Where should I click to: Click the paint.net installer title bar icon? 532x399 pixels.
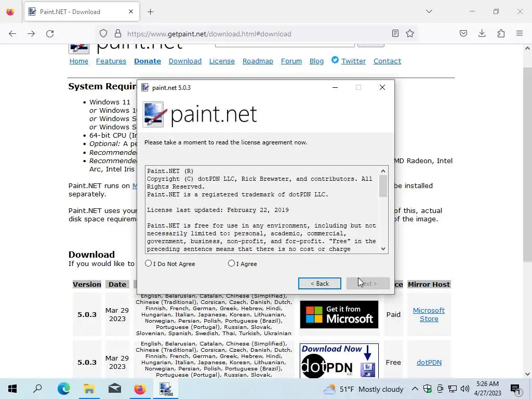point(145,87)
